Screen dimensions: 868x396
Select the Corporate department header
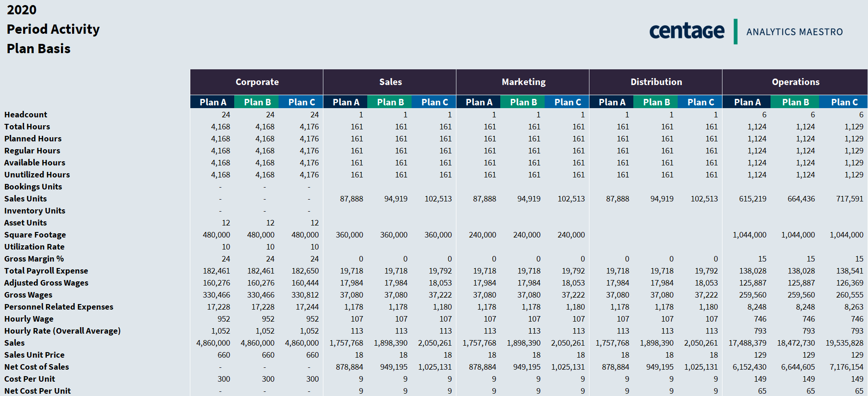pos(257,82)
